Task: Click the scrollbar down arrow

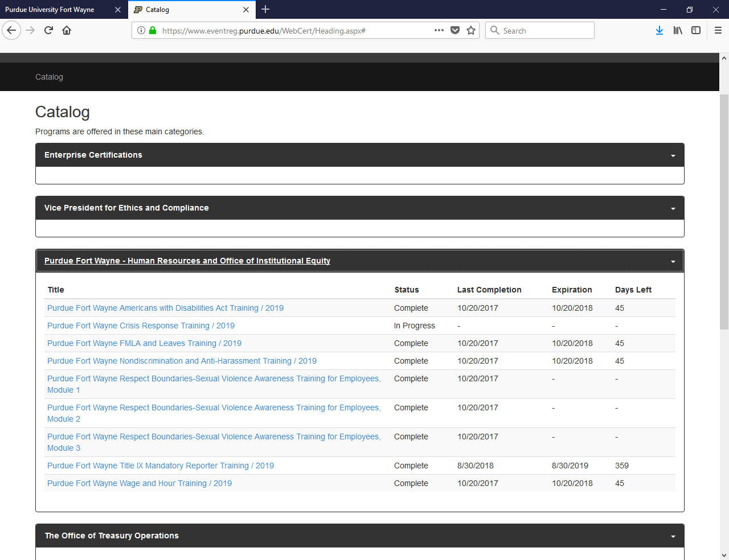Action: [x=724, y=555]
